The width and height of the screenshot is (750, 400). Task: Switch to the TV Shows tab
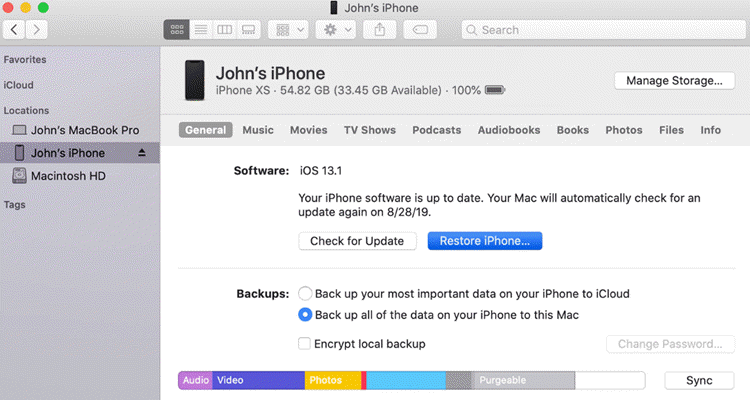tap(370, 130)
